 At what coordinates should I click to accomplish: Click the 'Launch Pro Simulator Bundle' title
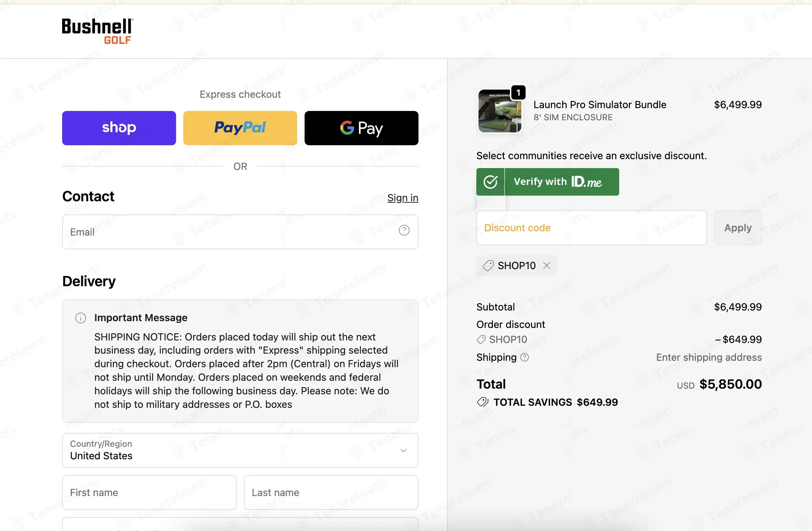pos(600,105)
